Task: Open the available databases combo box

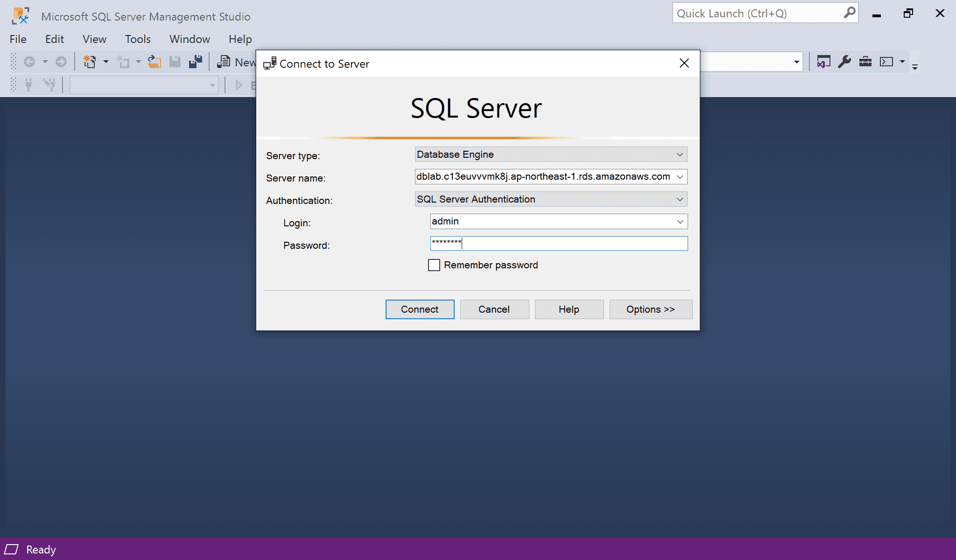Action: click(144, 85)
